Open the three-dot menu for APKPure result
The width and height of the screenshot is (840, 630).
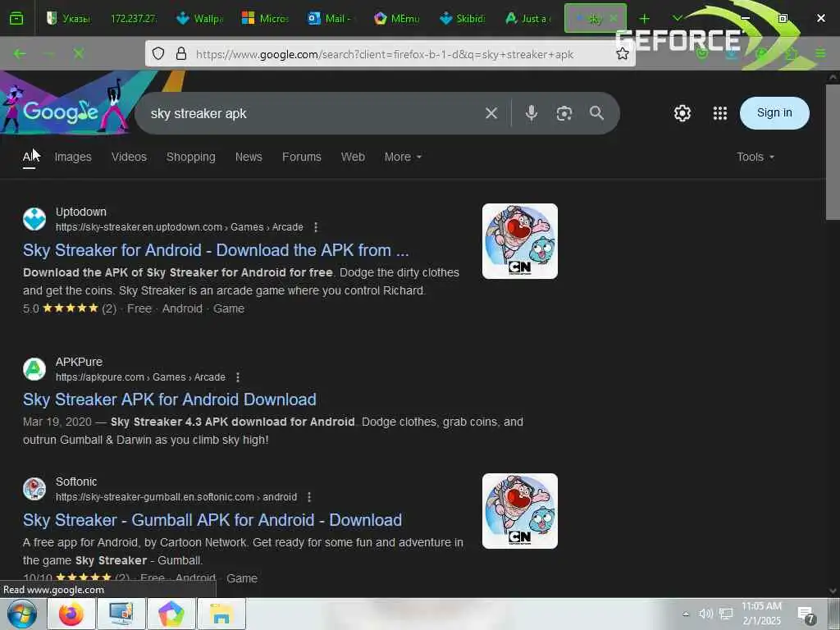tap(238, 377)
